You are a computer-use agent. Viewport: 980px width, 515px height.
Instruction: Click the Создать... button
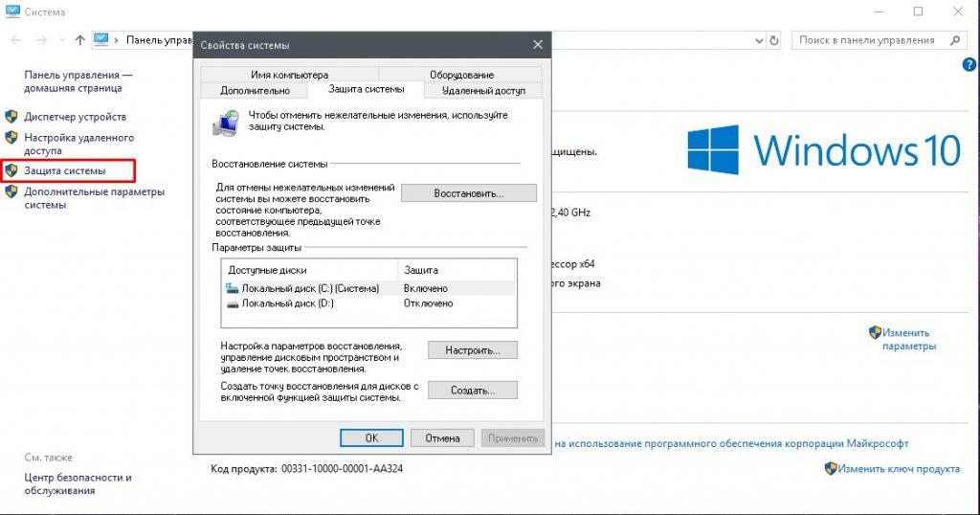point(473,390)
